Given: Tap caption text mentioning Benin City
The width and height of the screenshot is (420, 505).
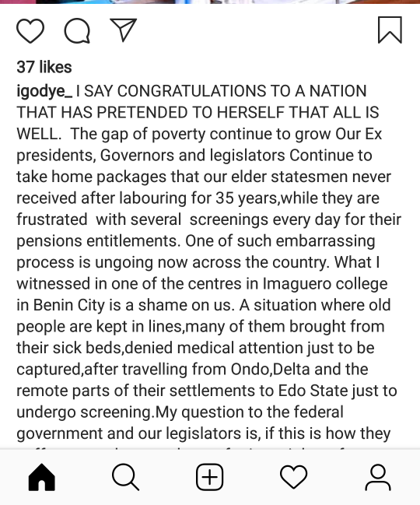Looking at the screenshot, I should pyautogui.click(x=204, y=305).
